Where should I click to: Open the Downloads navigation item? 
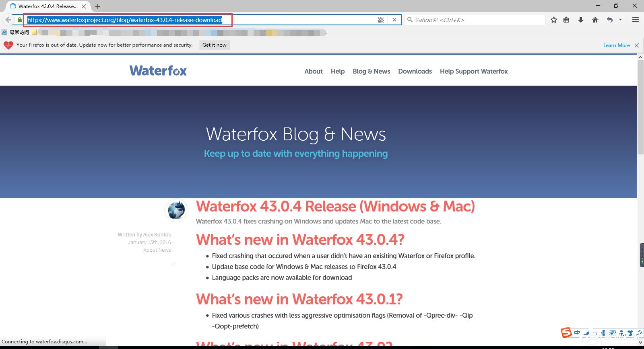click(x=415, y=71)
